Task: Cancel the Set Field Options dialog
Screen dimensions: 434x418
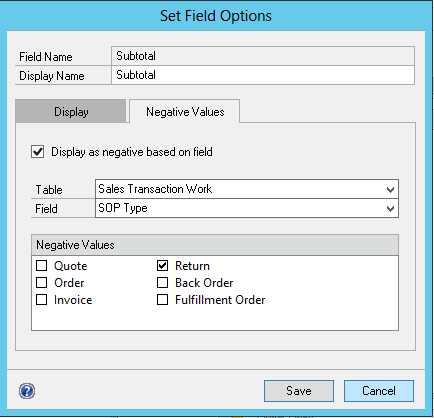Action: click(379, 391)
